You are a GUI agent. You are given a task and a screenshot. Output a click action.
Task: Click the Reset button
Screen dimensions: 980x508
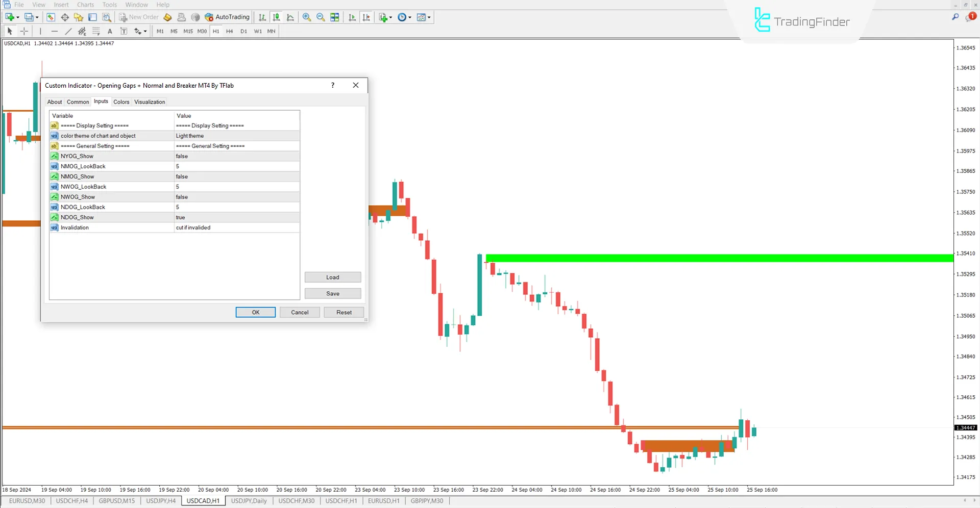tap(344, 312)
